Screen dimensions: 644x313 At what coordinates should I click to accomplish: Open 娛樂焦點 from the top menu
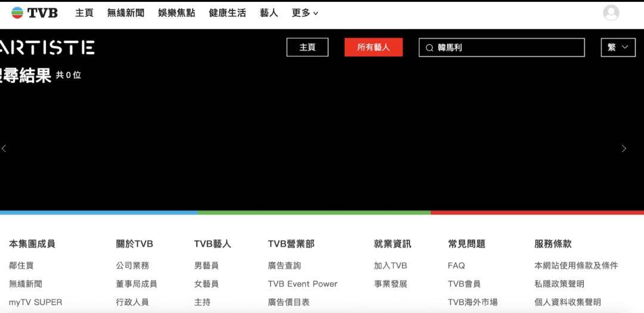click(x=177, y=13)
